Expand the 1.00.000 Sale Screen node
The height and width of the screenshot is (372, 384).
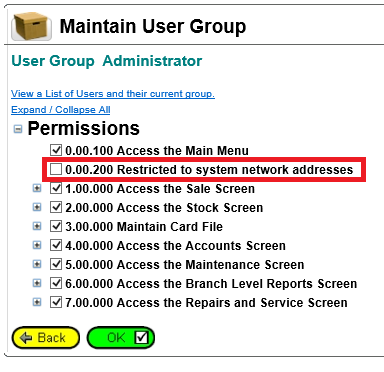(37, 188)
